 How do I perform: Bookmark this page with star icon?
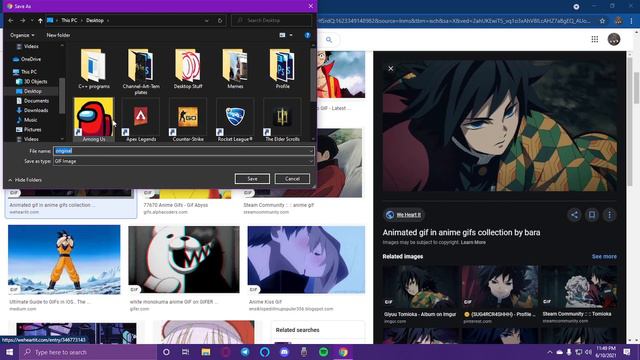pyautogui.click(x=602, y=20)
